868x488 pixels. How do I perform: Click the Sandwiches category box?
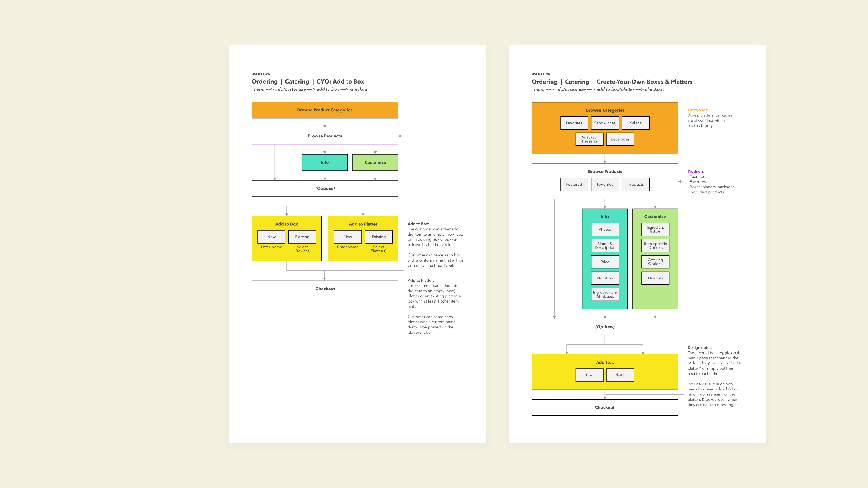pyautogui.click(x=604, y=123)
